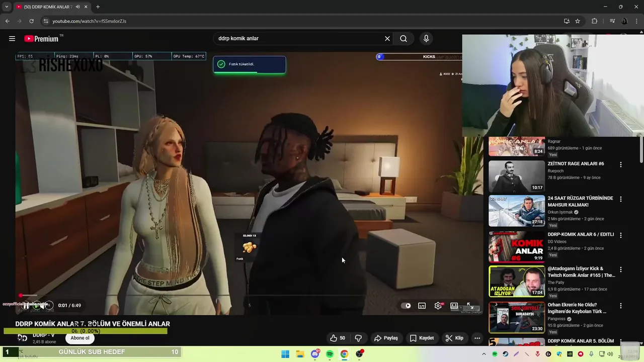The height and width of the screenshot is (362, 644).
Task: Share video with Paylaş button
Action: point(386,338)
